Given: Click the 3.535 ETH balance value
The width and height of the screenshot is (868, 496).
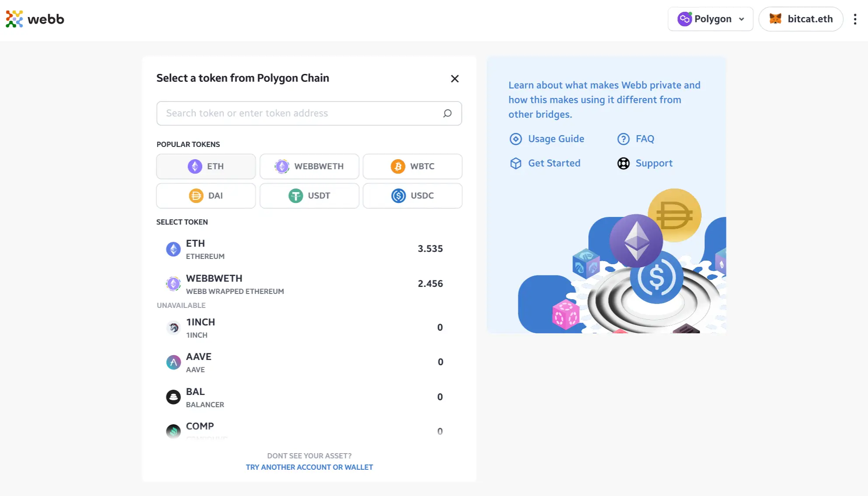Looking at the screenshot, I should coord(430,249).
